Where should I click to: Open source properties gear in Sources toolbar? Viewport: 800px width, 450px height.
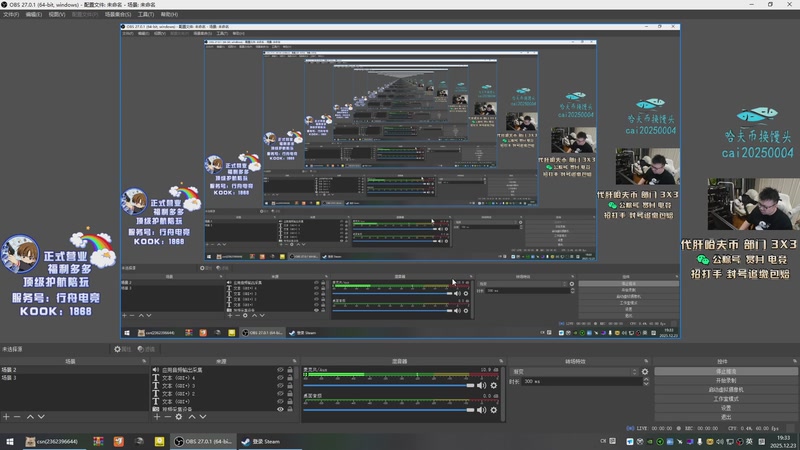179,417
